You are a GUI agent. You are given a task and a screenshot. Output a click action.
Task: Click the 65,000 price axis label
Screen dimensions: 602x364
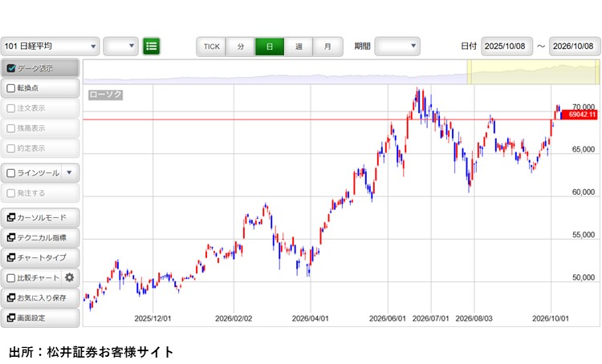click(x=584, y=149)
